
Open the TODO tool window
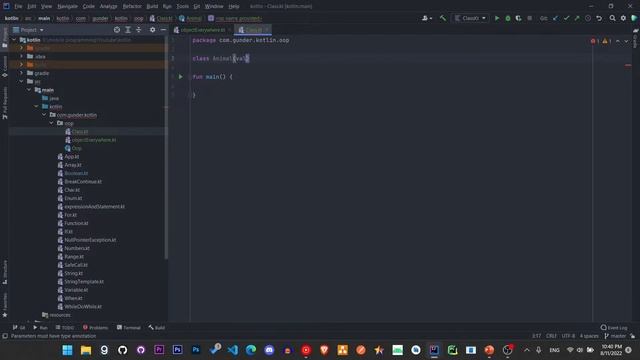coord(64,327)
